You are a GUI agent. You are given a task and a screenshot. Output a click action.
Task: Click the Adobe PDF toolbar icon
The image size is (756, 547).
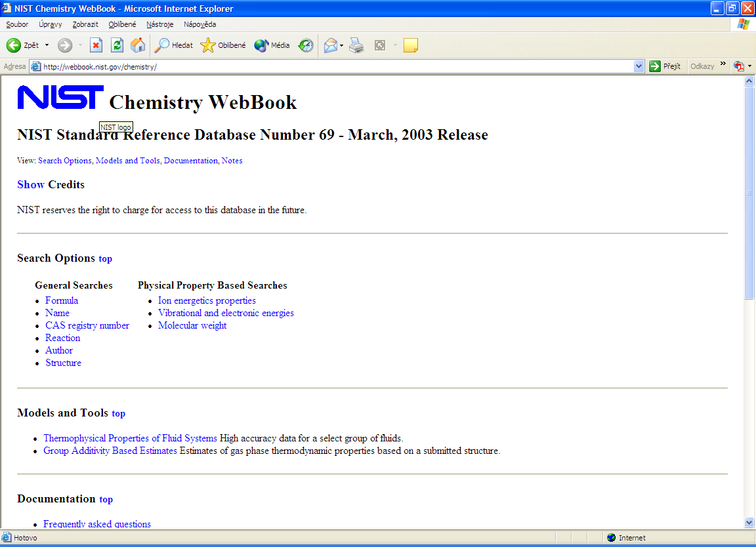coord(739,66)
